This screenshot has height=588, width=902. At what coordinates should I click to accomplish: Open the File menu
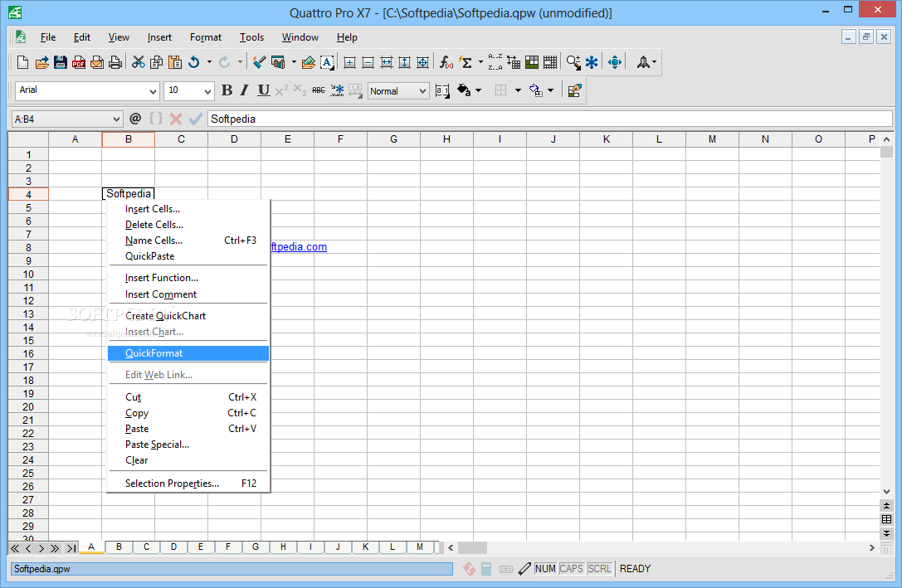click(x=48, y=37)
